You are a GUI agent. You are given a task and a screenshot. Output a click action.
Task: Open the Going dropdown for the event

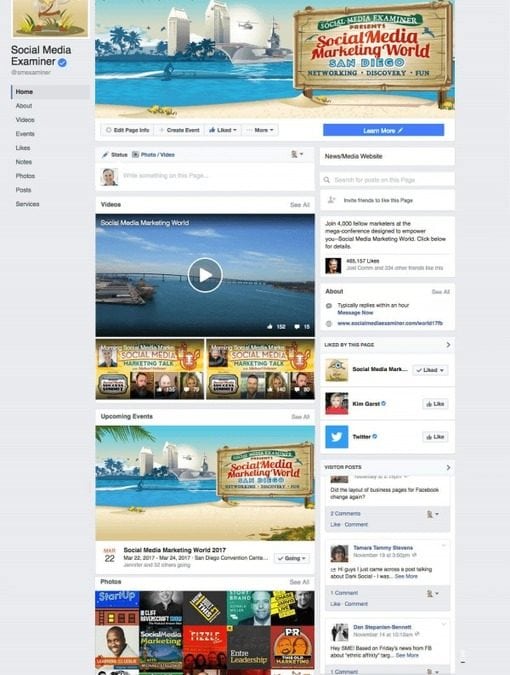[x=292, y=558]
